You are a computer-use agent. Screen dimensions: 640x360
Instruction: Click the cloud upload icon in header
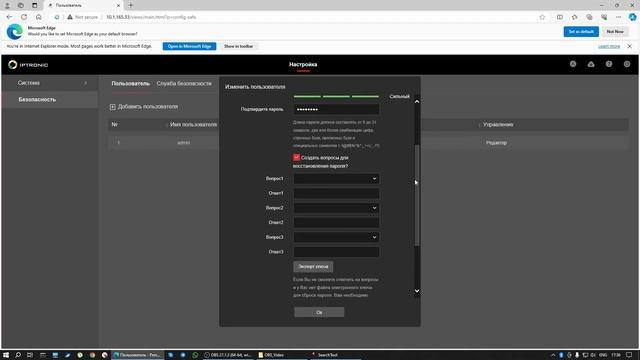click(591, 64)
